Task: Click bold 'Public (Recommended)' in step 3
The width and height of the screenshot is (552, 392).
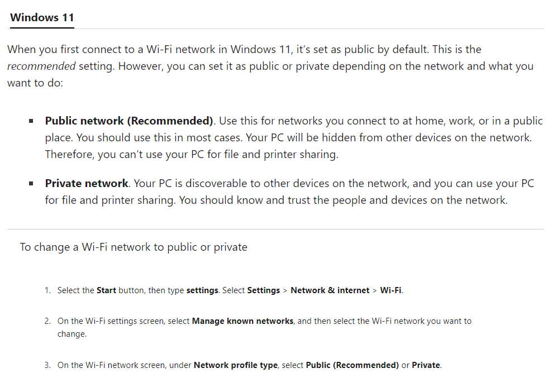Action: point(353,365)
